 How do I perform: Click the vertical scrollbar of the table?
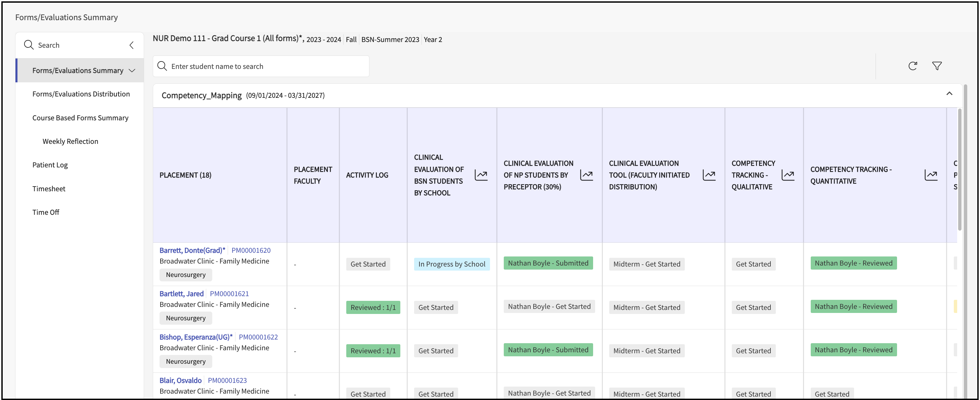click(x=960, y=169)
